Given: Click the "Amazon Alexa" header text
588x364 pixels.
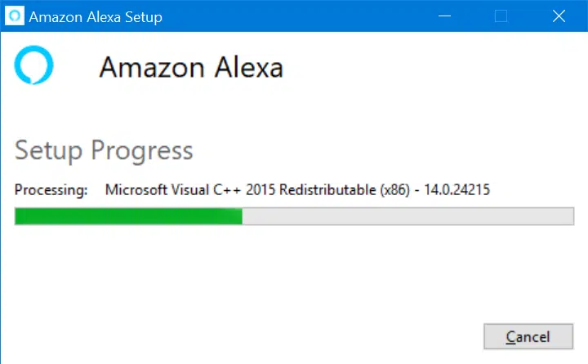Looking at the screenshot, I should (x=191, y=67).
